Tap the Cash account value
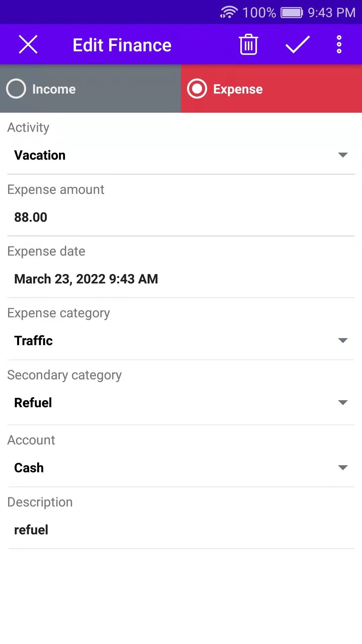 click(x=29, y=468)
